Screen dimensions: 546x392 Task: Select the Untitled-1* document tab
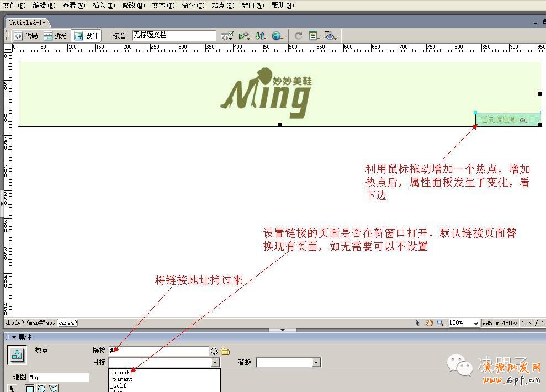click(27, 23)
